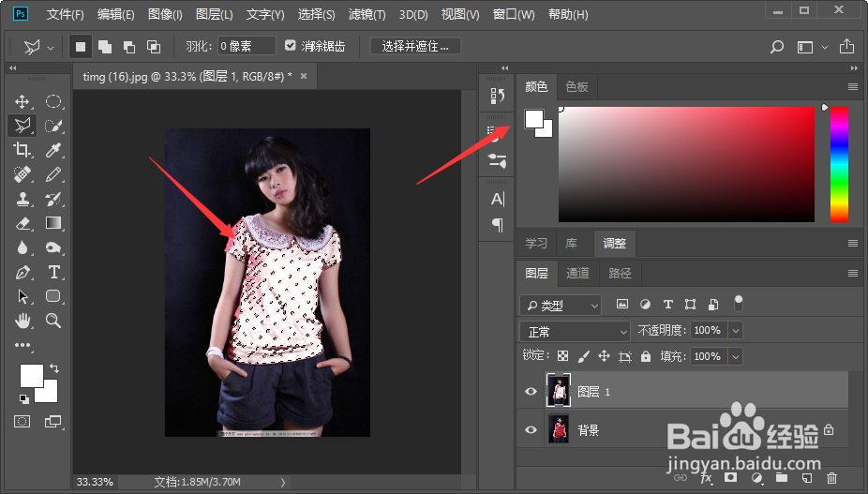Click the 选择并遮住 button

coord(415,46)
